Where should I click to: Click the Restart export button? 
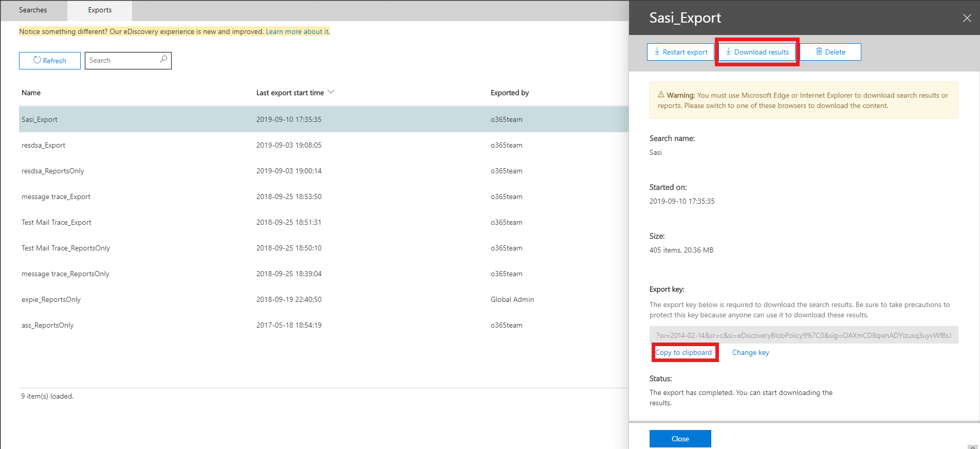pyautogui.click(x=680, y=52)
